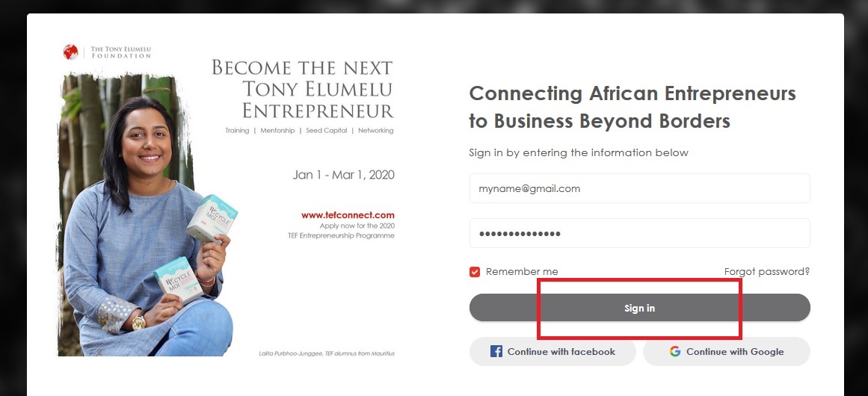Click the Facebook logo icon

[x=496, y=351]
